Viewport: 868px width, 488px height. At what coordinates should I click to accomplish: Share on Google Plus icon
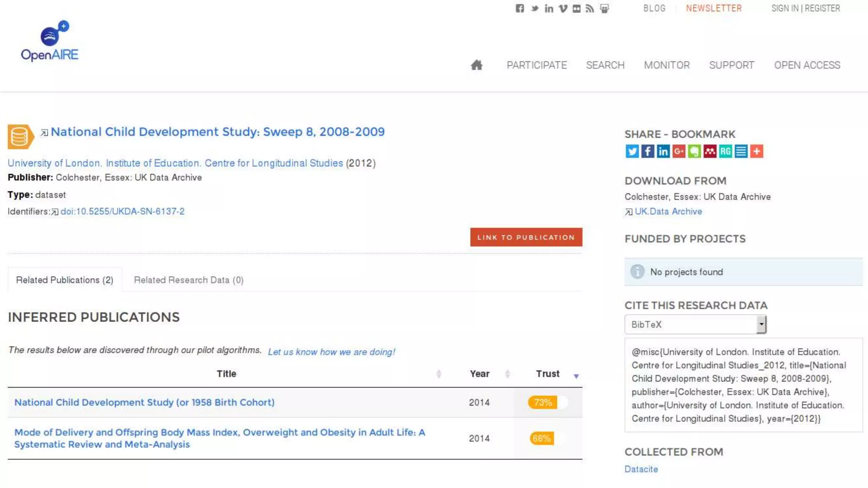(x=679, y=151)
